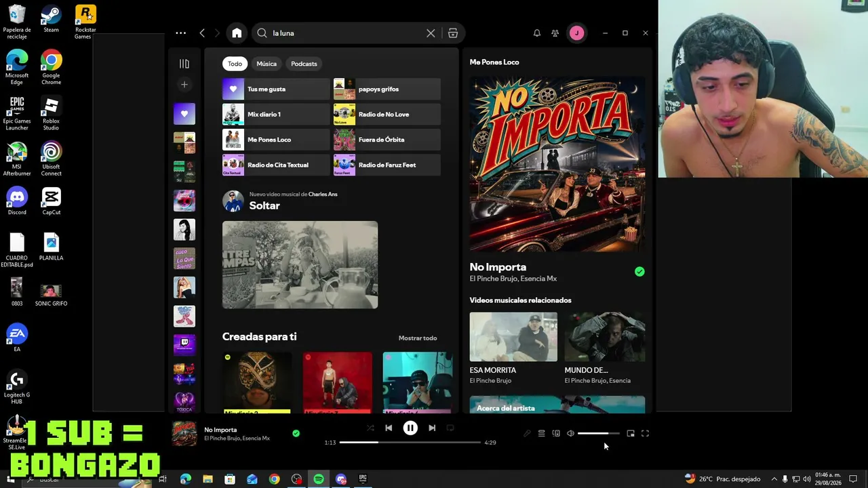Adjust the Spotify volume slider
The height and width of the screenshot is (488, 868).
click(x=598, y=433)
